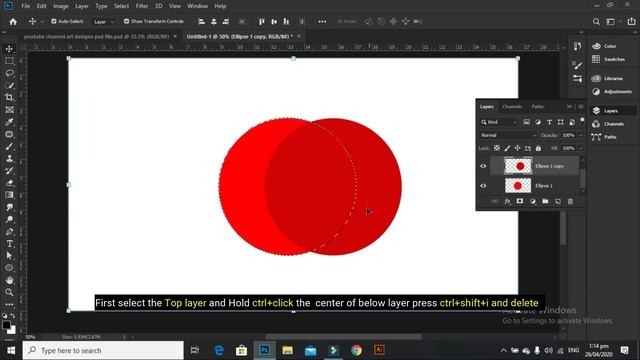
Task: Click the create new group folder icon
Action: click(545, 201)
